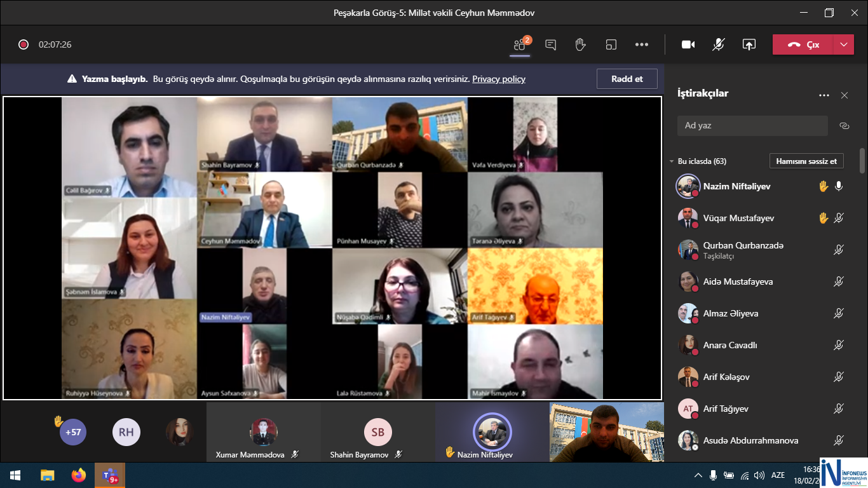Open the participants panel icon
Image resolution: width=868 pixels, height=488 pixels.
click(x=520, y=44)
